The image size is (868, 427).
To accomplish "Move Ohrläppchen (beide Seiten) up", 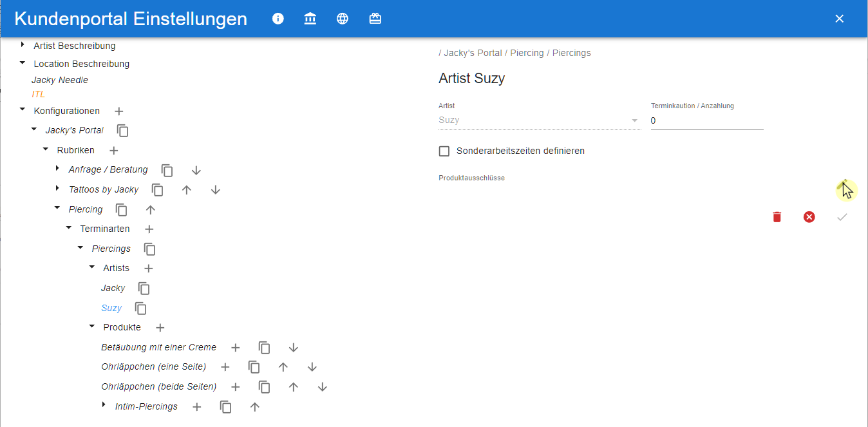I will click(294, 387).
